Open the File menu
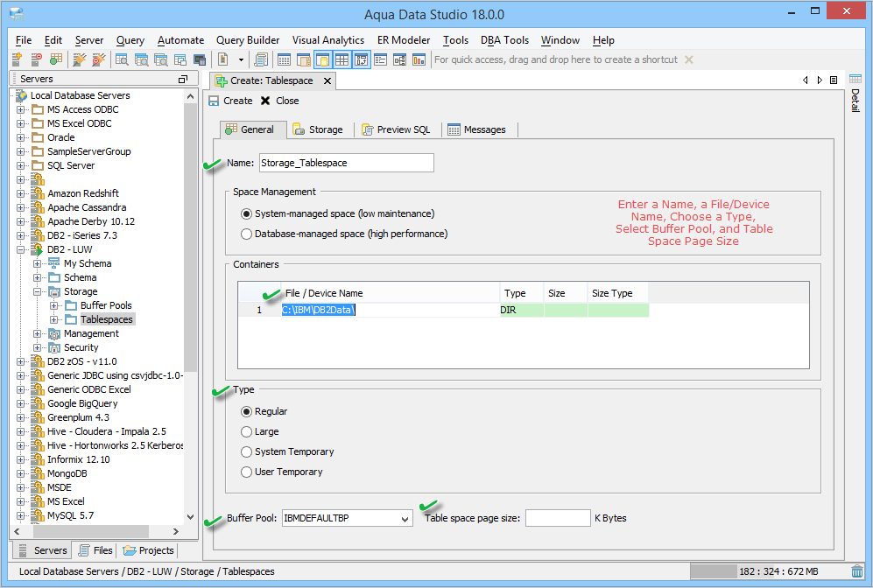 (x=24, y=40)
